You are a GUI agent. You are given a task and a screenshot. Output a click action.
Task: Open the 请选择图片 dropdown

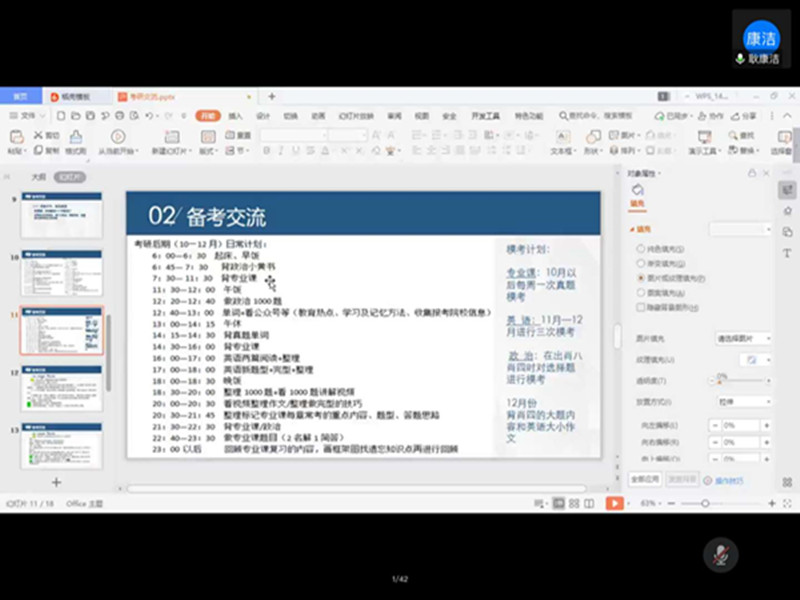[x=744, y=339]
